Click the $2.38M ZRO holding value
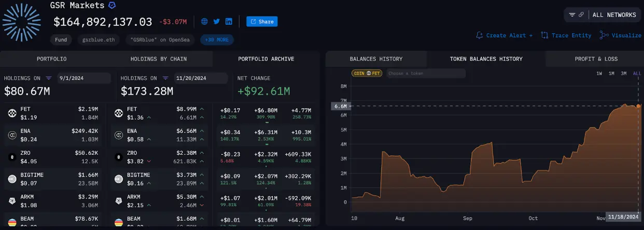The height and width of the screenshot is (230, 644). [x=187, y=153]
